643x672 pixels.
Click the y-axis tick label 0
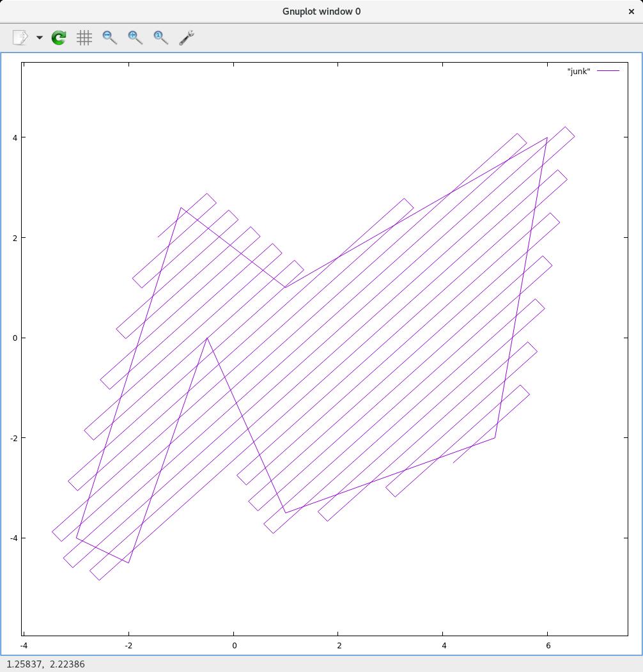pos(15,338)
